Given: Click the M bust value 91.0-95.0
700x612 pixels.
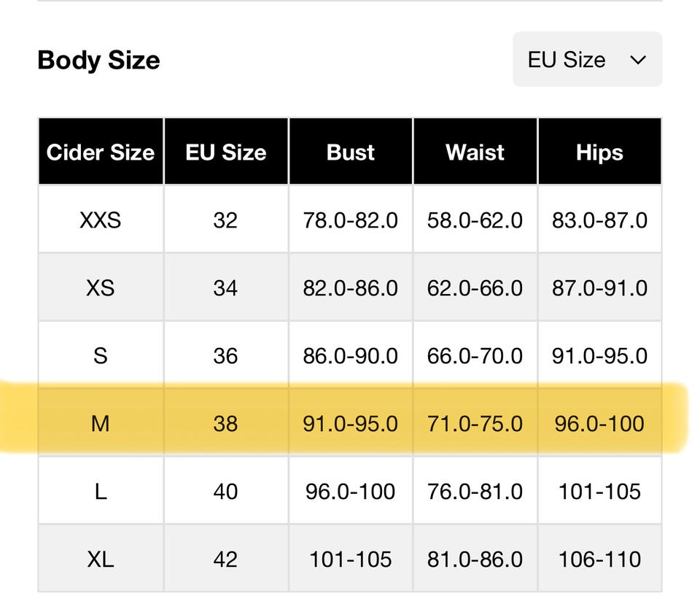Looking at the screenshot, I should [351, 423].
